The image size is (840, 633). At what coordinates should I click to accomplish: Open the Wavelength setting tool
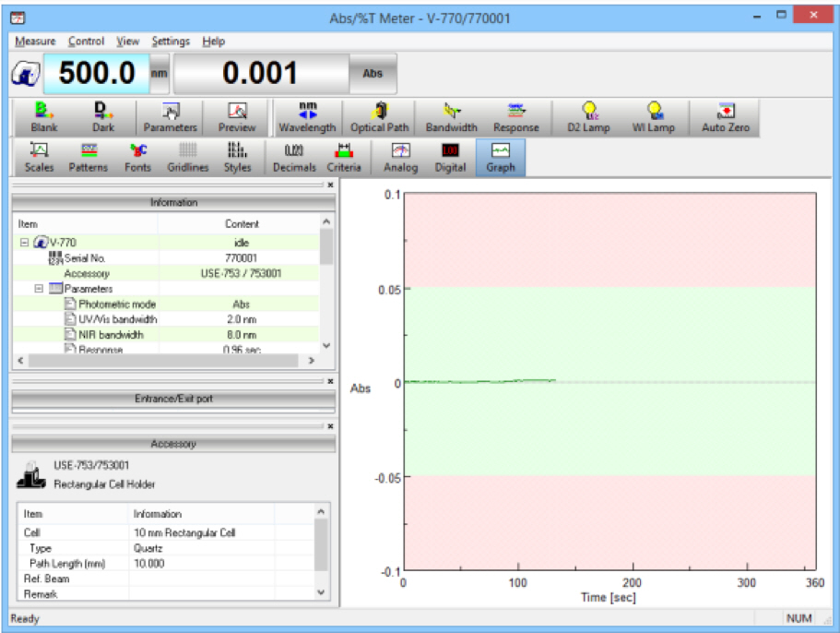[307, 117]
